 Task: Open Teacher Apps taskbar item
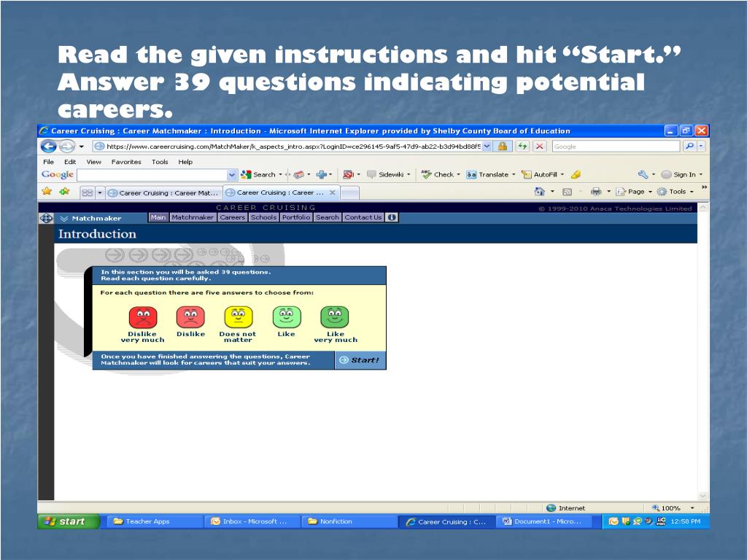tap(153, 521)
